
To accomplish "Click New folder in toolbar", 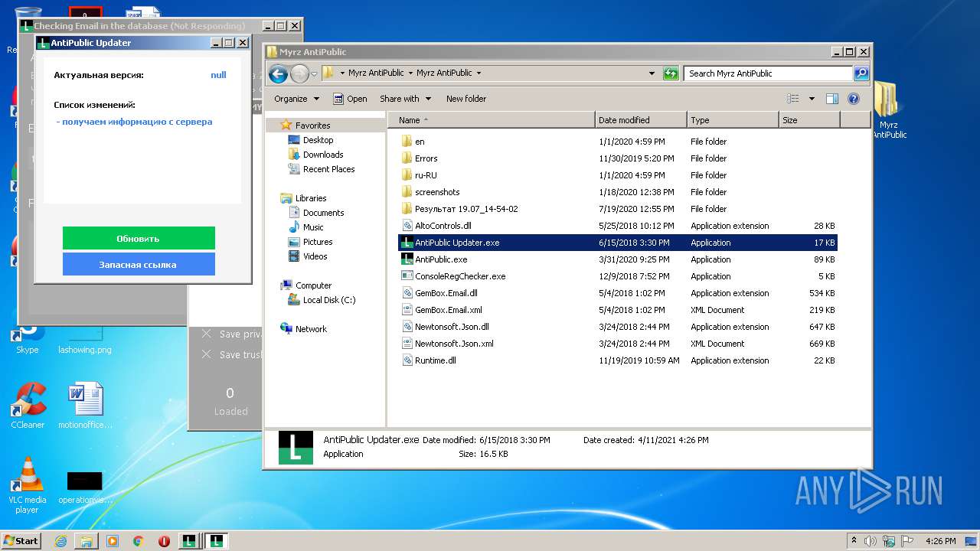I will tap(466, 99).
